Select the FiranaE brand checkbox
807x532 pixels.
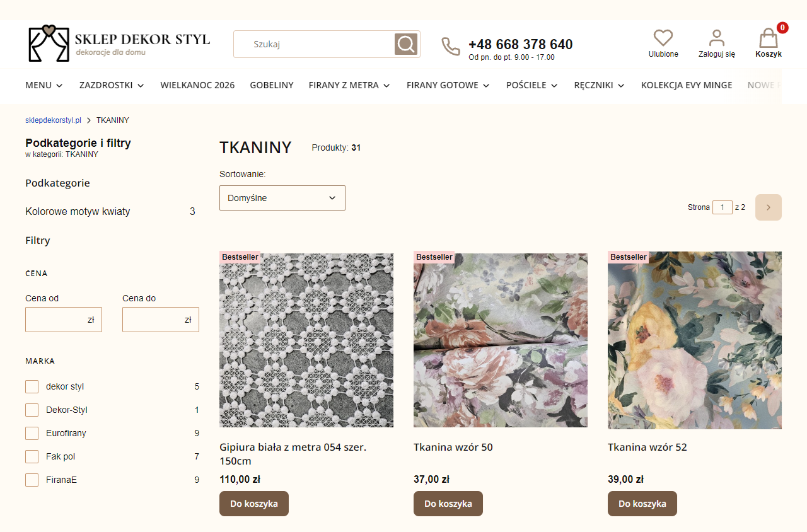[x=32, y=480]
